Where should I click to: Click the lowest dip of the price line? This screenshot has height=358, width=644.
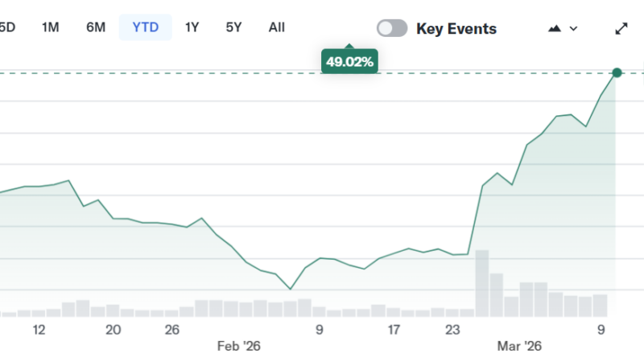point(290,289)
